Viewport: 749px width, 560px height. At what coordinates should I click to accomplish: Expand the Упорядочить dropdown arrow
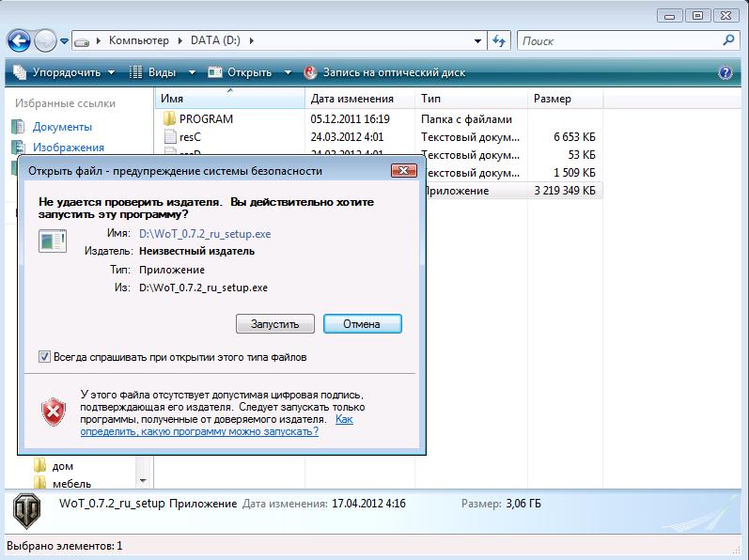coord(111,72)
